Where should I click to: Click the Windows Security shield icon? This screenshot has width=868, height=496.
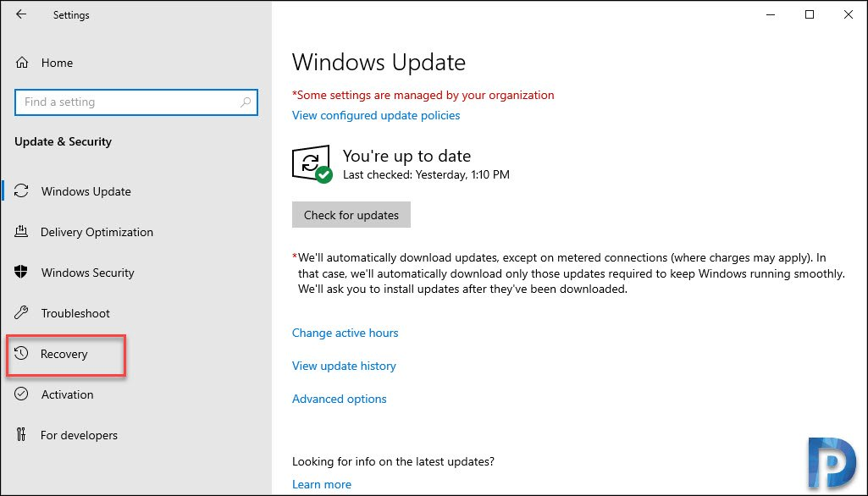pos(21,272)
